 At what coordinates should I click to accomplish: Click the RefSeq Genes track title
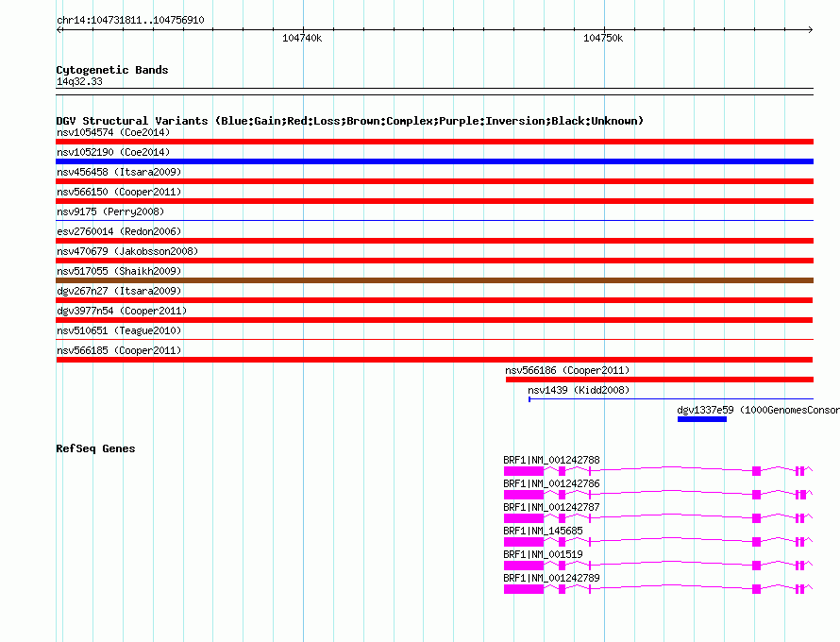pos(95,448)
